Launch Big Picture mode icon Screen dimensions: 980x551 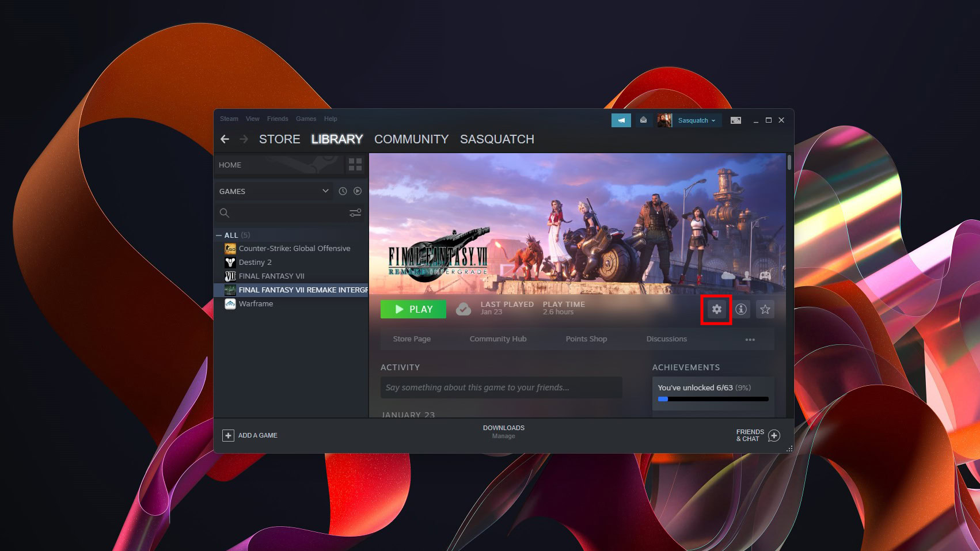tap(736, 120)
